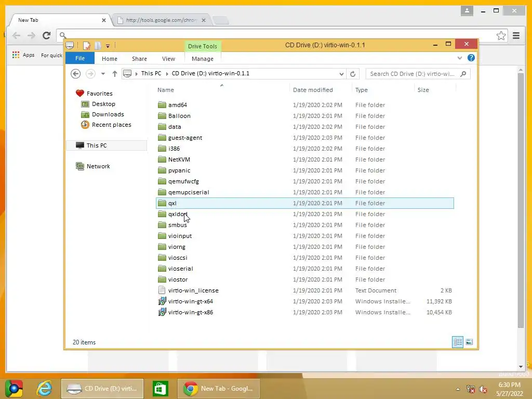Open Chrome hamburger menu
532x399 pixels.
pyautogui.click(x=516, y=36)
